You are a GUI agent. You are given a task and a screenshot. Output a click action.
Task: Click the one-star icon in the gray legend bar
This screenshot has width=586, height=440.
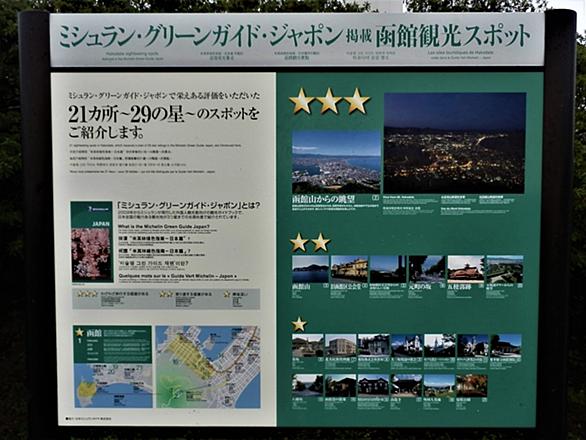(x=227, y=294)
